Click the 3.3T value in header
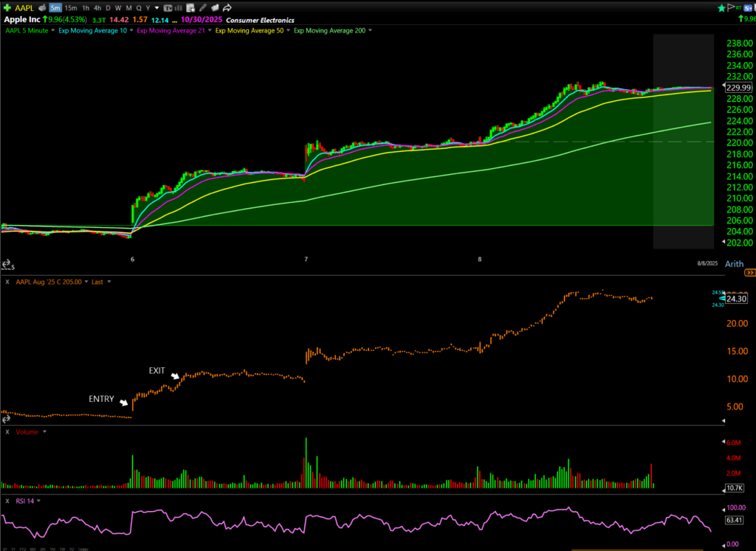Image resolution: width=756 pixels, height=551 pixels. tap(99, 20)
